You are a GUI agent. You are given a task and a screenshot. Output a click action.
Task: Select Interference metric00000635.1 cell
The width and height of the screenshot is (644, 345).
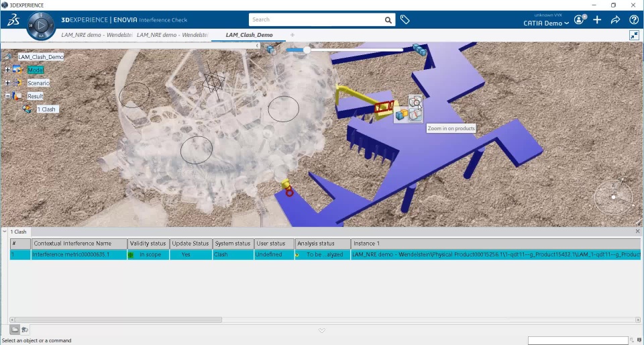(79, 254)
